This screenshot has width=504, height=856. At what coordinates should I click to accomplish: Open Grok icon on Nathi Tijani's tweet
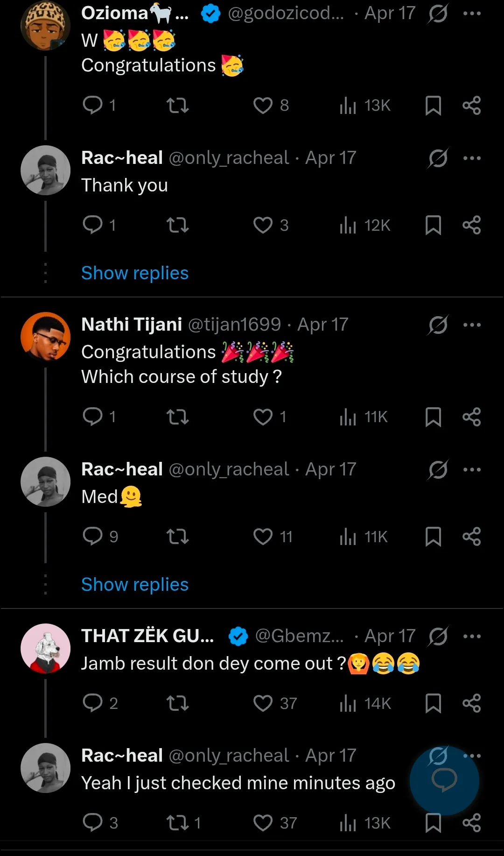click(438, 325)
